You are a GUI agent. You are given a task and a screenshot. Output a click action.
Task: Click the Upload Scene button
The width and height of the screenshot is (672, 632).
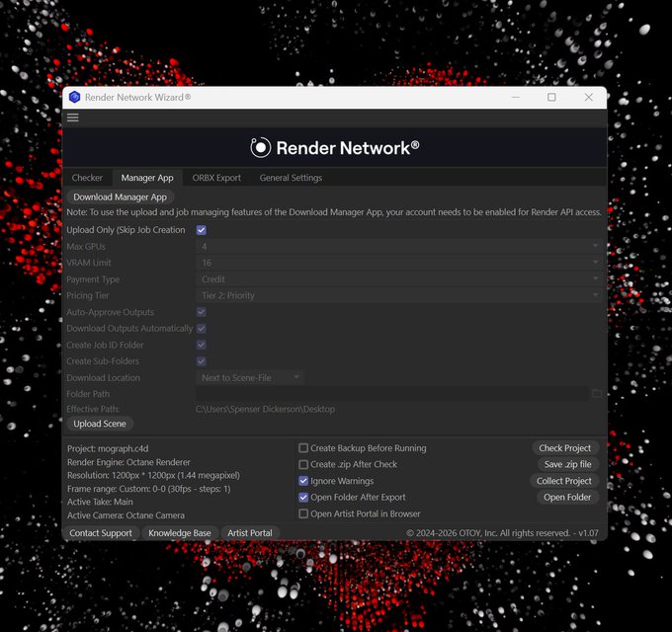pos(100,424)
